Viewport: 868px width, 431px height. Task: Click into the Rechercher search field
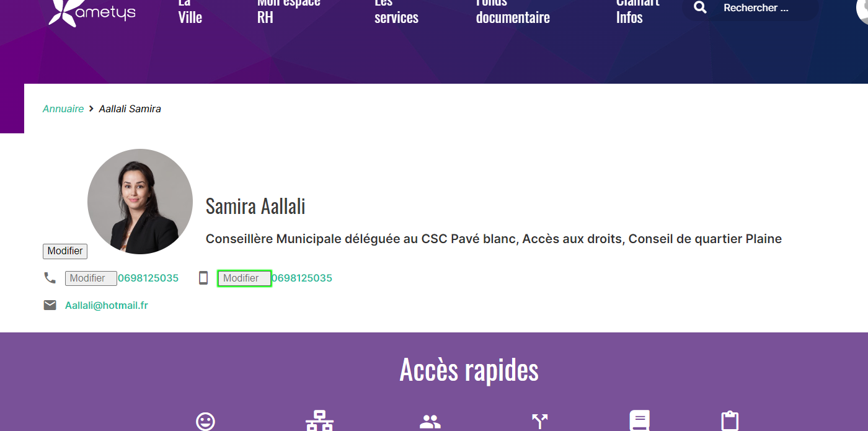point(766,8)
